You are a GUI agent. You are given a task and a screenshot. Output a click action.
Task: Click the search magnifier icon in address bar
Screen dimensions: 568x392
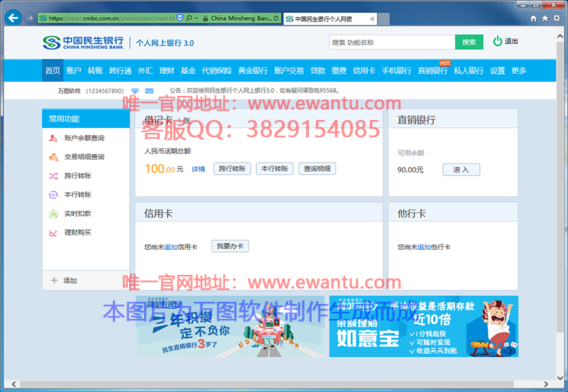(189, 18)
